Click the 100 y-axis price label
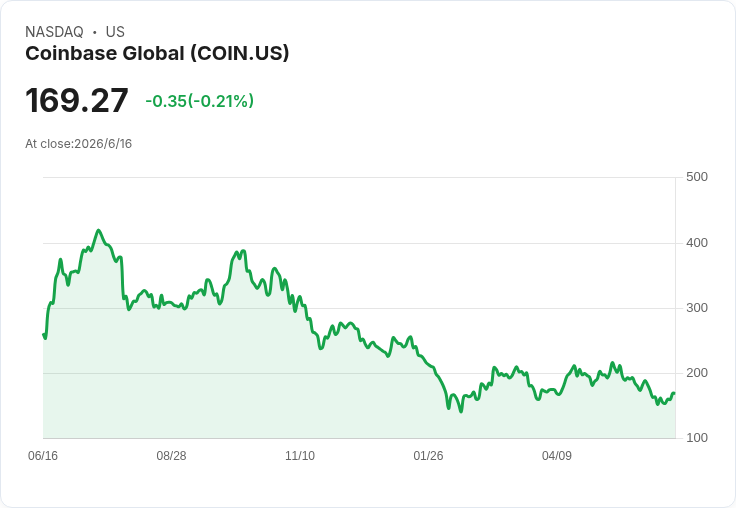Image resolution: width=736 pixels, height=508 pixels. (x=697, y=438)
